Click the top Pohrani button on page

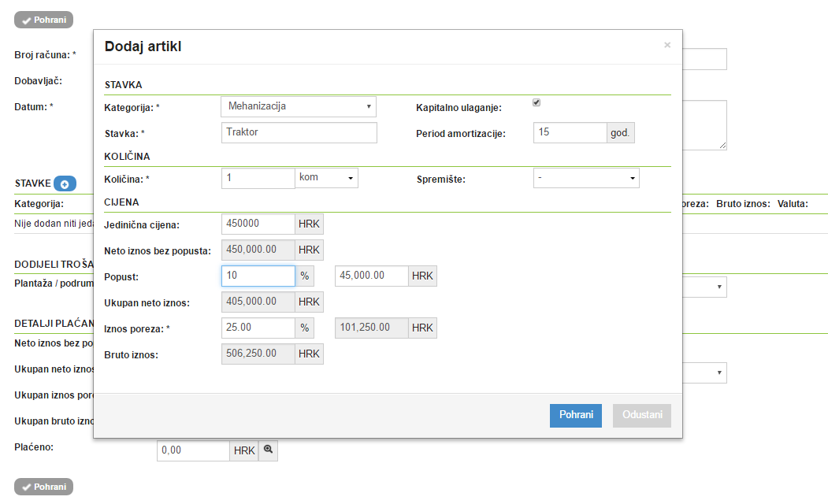[44, 20]
